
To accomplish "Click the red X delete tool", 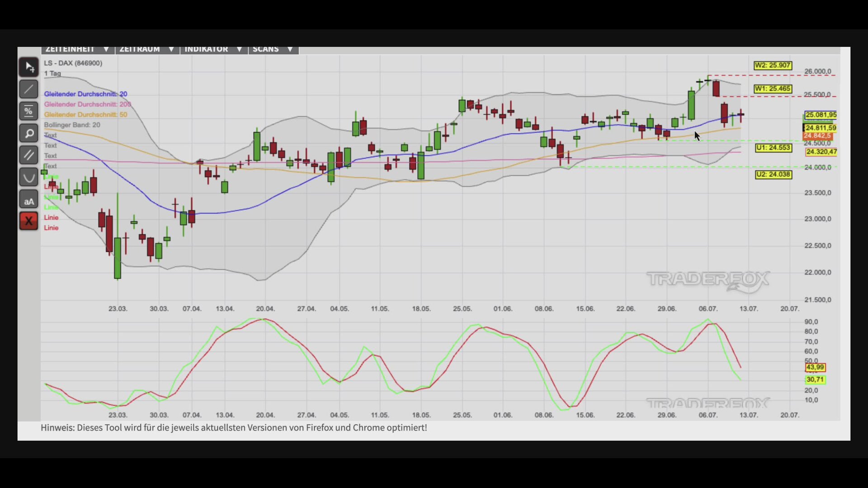I will pyautogui.click(x=28, y=221).
